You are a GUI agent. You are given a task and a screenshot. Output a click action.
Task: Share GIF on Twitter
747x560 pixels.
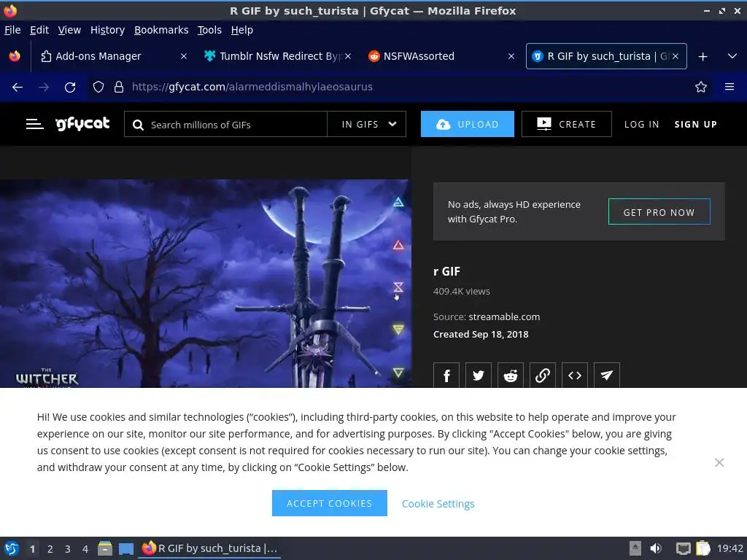click(479, 376)
